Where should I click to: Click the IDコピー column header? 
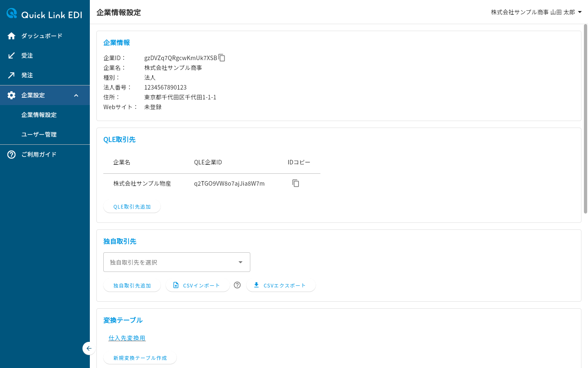tap(299, 162)
